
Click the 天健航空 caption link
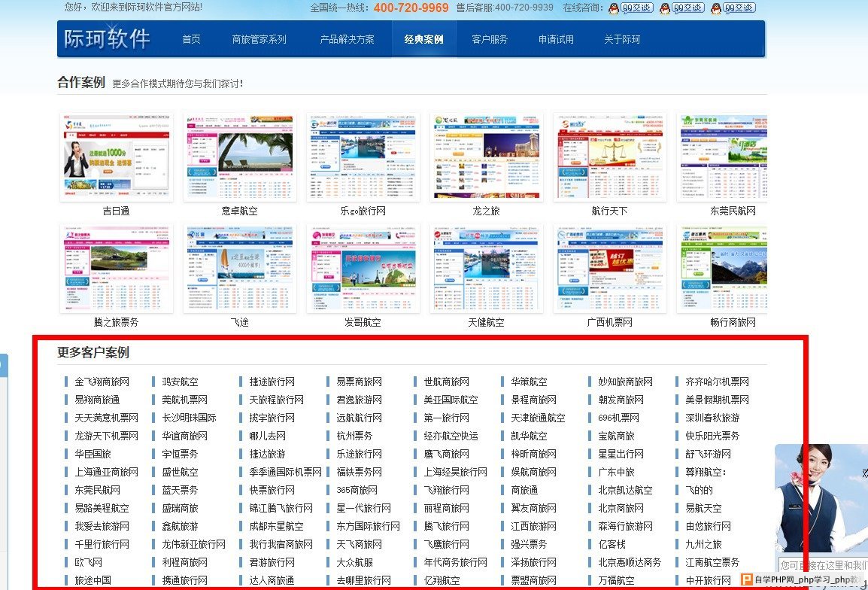click(487, 322)
